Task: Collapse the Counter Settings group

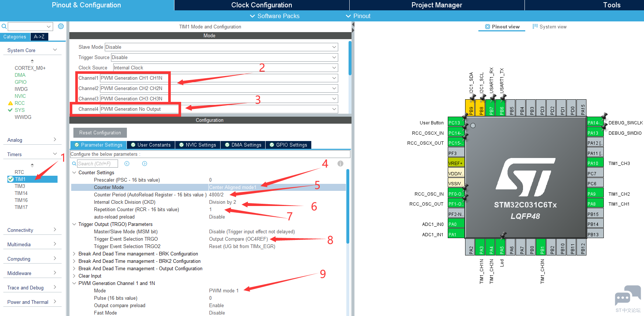Action: tap(74, 172)
